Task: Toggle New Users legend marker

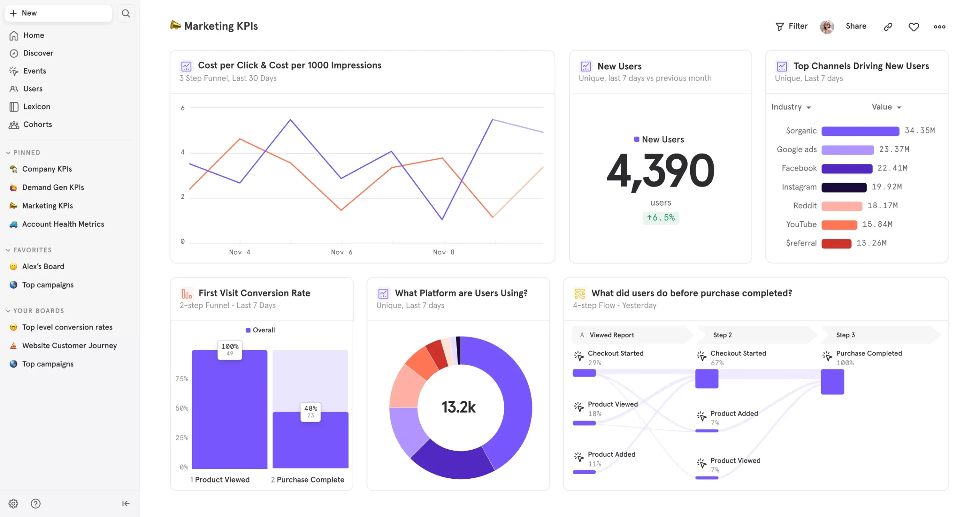Action: (x=636, y=139)
